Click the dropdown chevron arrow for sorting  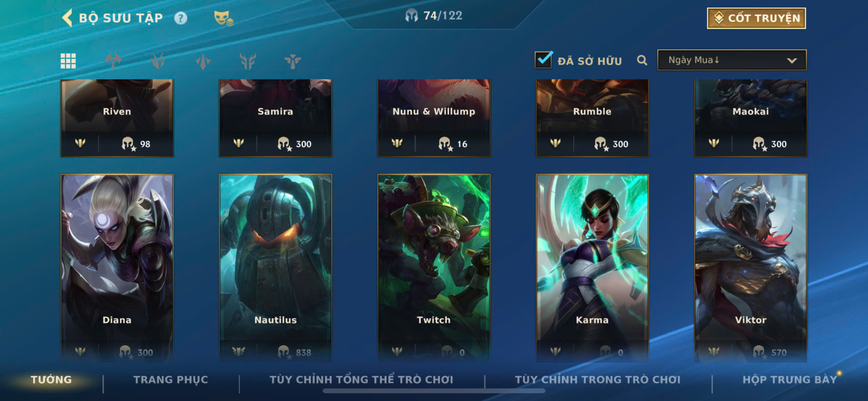click(791, 61)
